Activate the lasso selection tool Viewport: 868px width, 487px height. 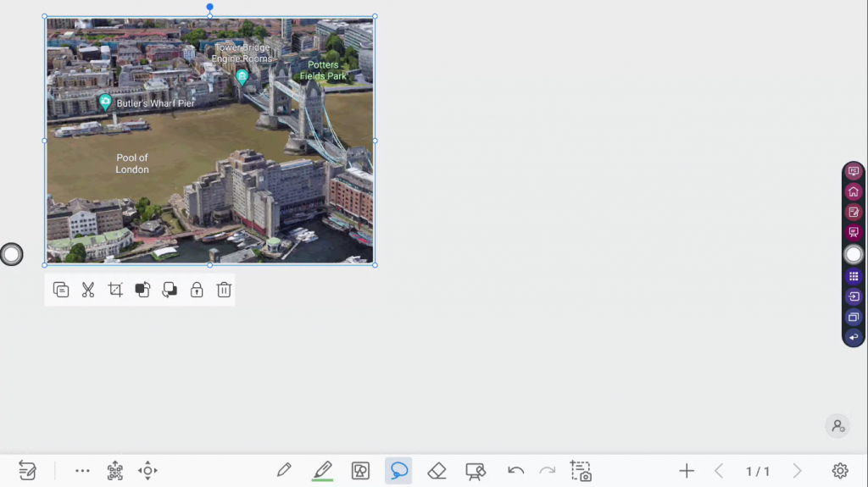pos(398,471)
